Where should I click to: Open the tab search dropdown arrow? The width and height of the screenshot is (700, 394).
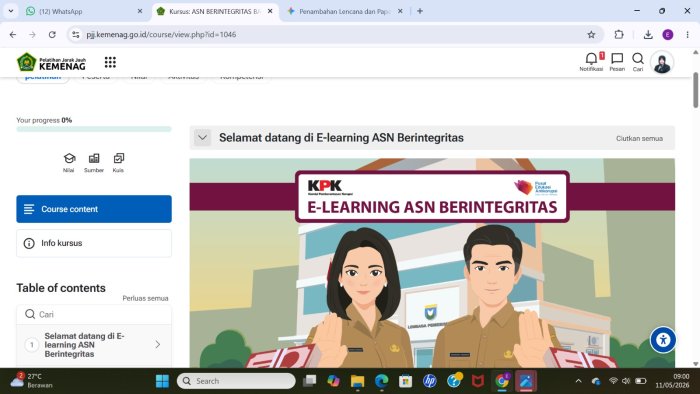11,11
